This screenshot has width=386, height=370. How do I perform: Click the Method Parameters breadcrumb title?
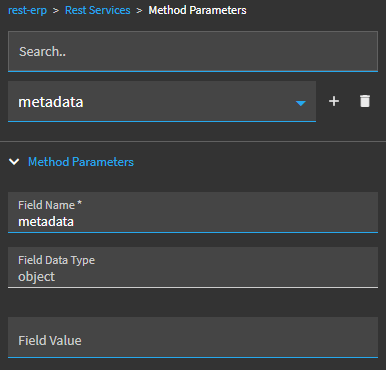point(197,10)
